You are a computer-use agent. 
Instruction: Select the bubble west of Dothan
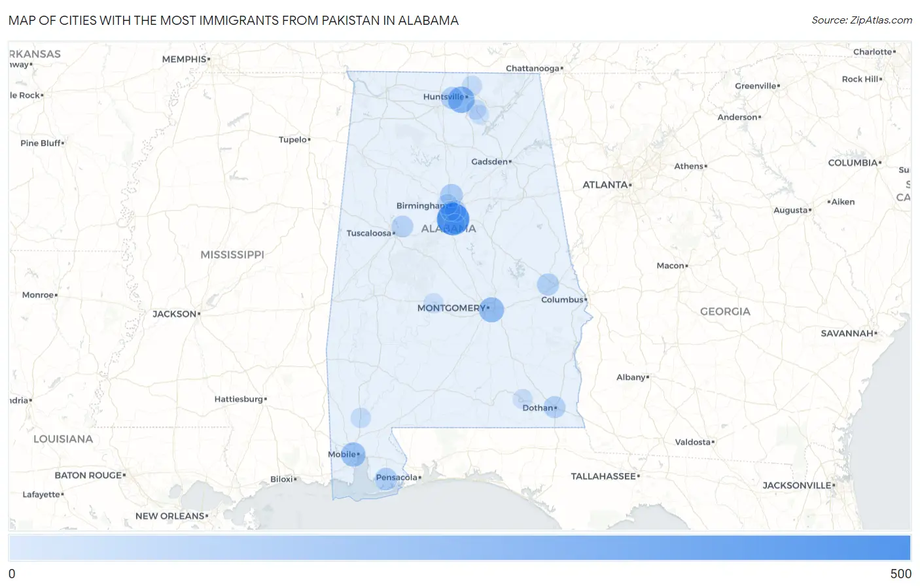point(522,398)
